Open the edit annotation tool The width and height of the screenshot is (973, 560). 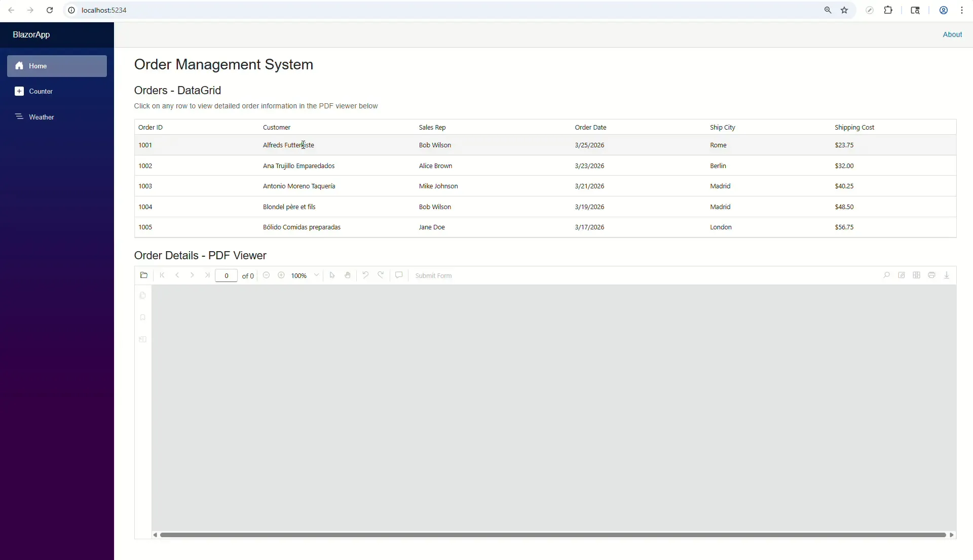click(902, 275)
